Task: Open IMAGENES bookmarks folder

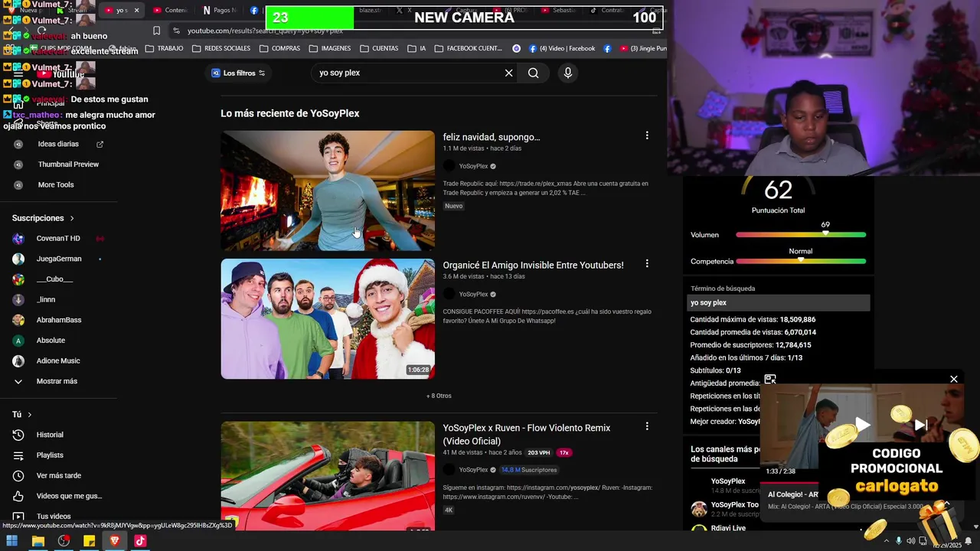Action: pyautogui.click(x=330, y=48)
